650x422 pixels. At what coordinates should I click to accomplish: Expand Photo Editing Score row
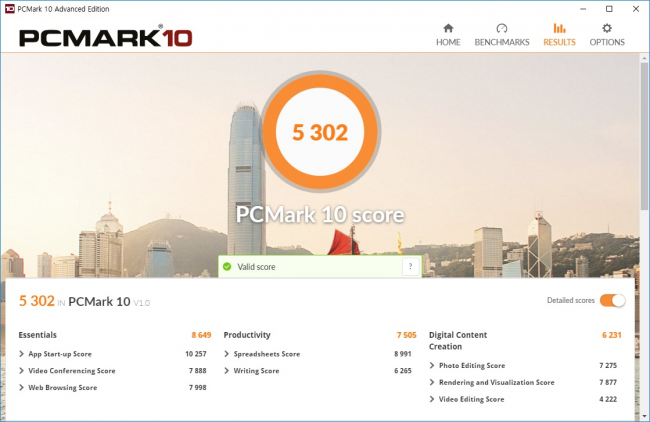click(432, 366)
